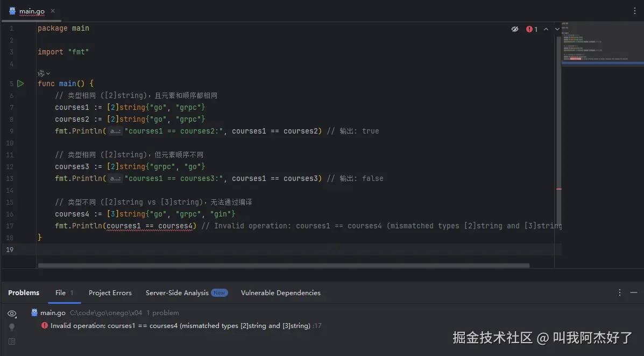
Task: Click the courses2 declaration line
Action: click(130, 119)
